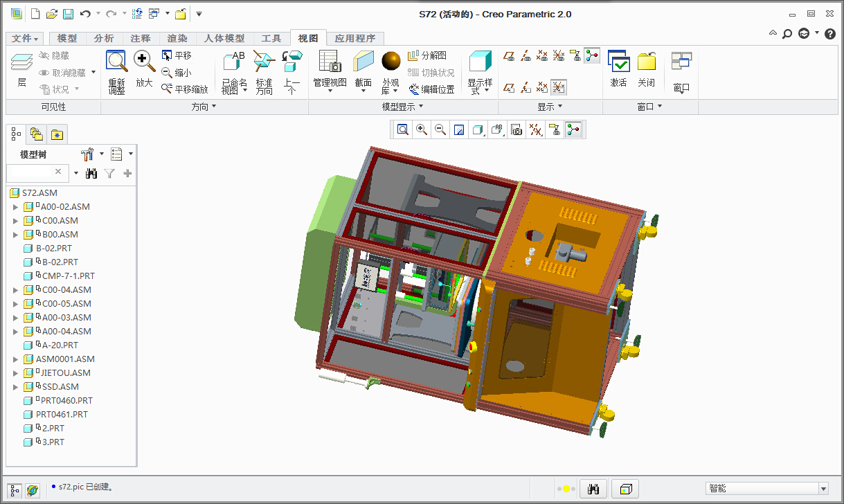Click the binoculars Find icon in the model tree
844x504 pixels.
(91, 173)
